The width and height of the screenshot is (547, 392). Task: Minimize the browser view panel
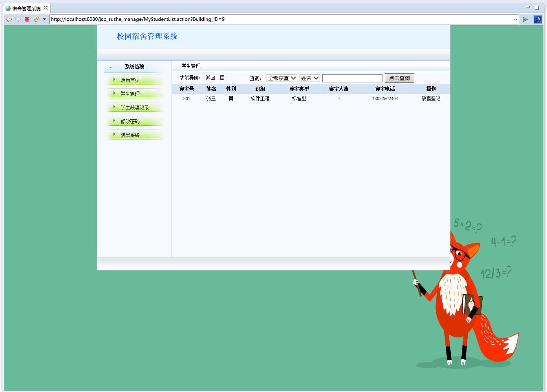tap(528, 7)
